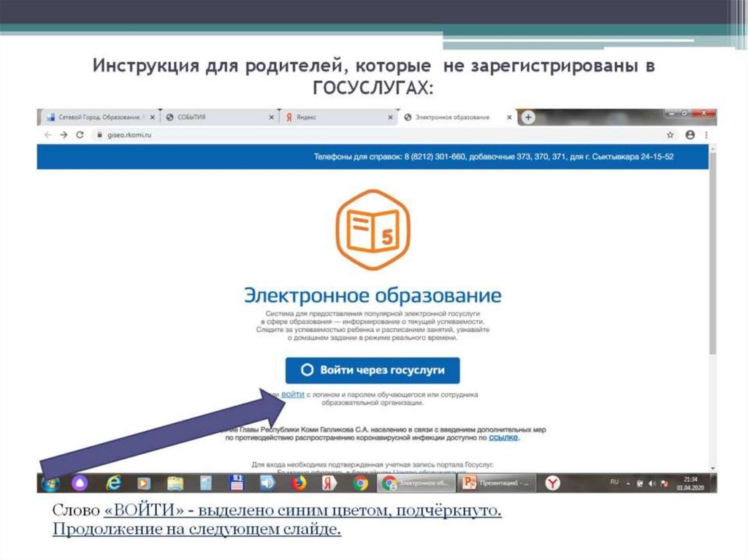This screenshot has width=748, height=560.
Task: Click the forward navigation arrow
Action: pos(62,136)
